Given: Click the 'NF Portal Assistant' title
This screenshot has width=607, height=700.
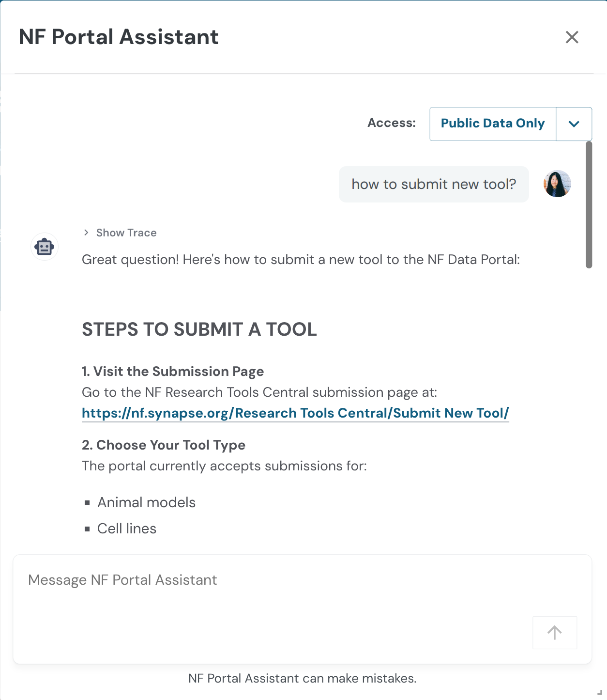Looking at the screenshot, I should (119, 37).
